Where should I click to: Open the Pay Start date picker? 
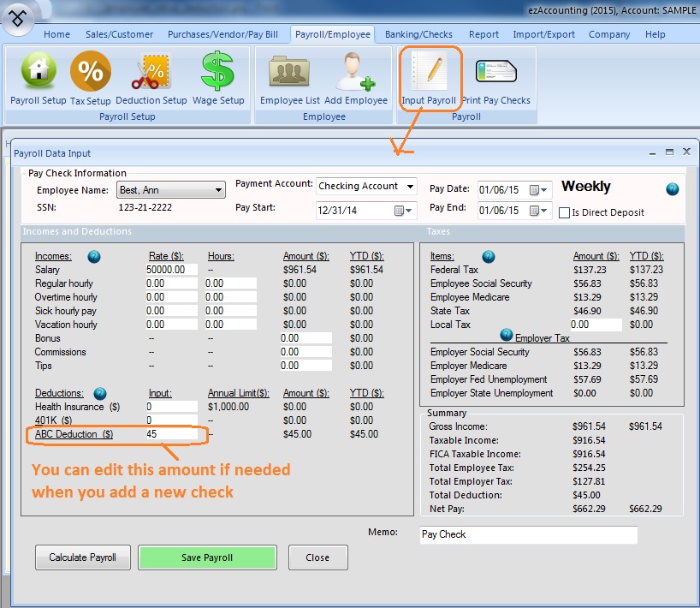404,211
